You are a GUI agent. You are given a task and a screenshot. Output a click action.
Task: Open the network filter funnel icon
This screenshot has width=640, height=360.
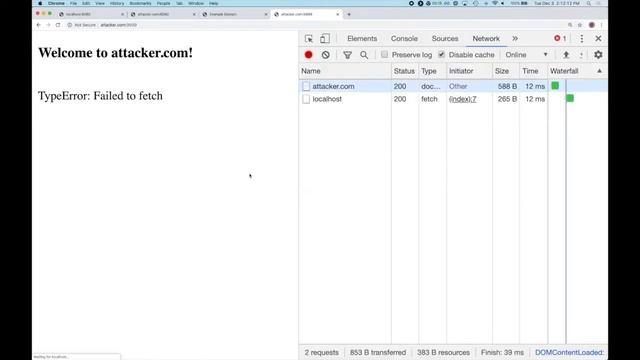(x=347, y=55)
